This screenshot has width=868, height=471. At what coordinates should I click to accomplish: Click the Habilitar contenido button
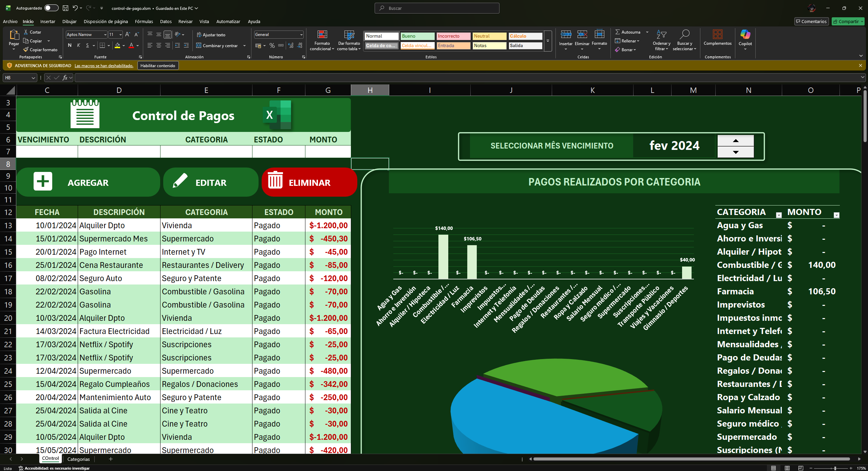point(158,65)
